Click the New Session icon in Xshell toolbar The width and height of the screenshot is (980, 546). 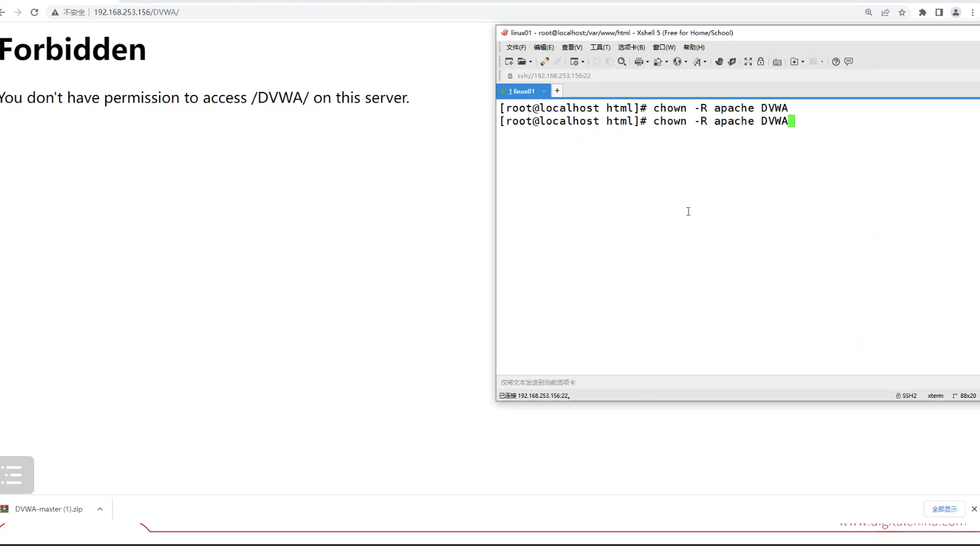pos(509,61)
